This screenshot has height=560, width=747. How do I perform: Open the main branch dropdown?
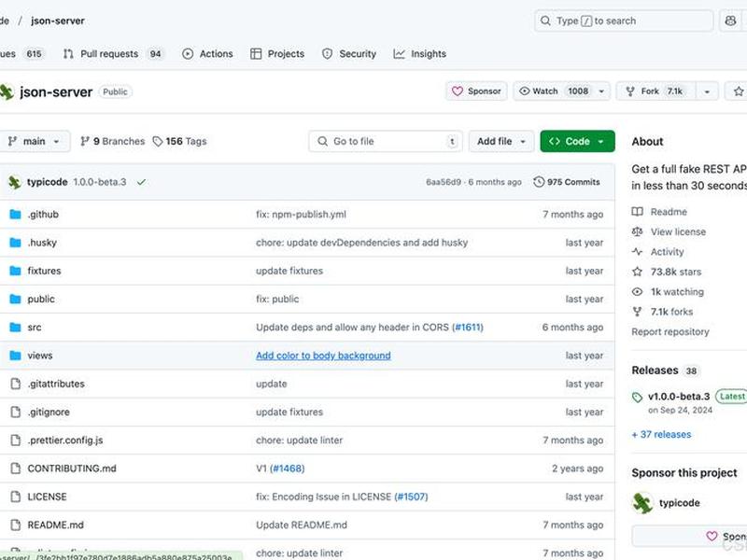(34, 142)
